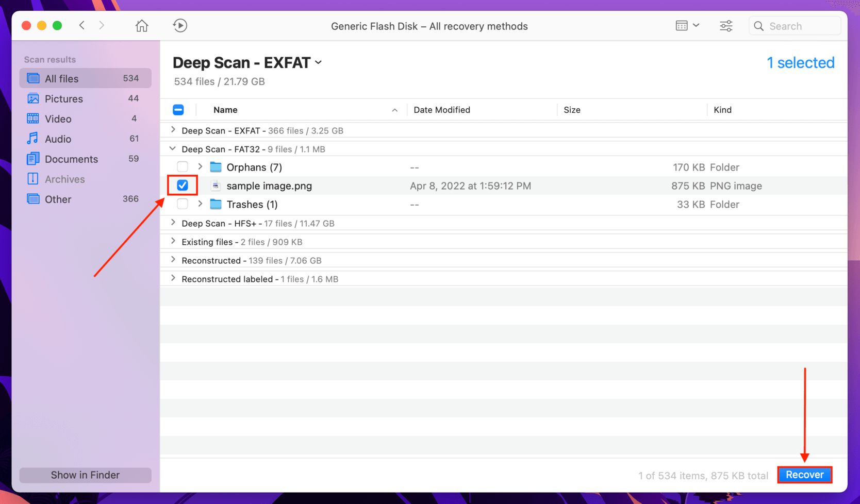Navigate back with the left chevron
This screenshot has height=504, width=860.
[x=82, y=25]
